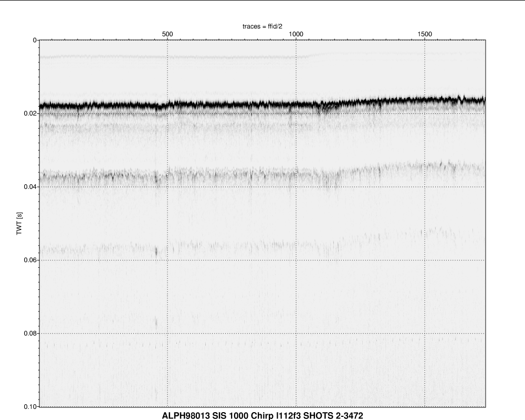Viewport: 525px width, 420px height.
Task: Click the dark blip near 0.058 s left of trace 500
Action: coord(156,252)
